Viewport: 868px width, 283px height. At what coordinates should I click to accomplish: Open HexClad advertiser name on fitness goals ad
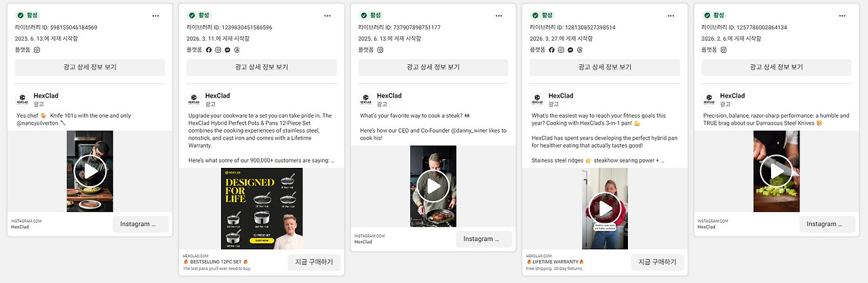click(x=561, y=96)
